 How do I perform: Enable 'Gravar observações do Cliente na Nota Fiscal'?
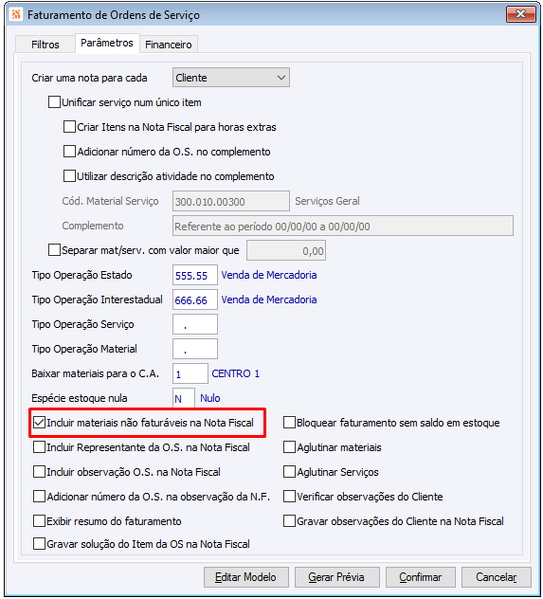(289, 521)
